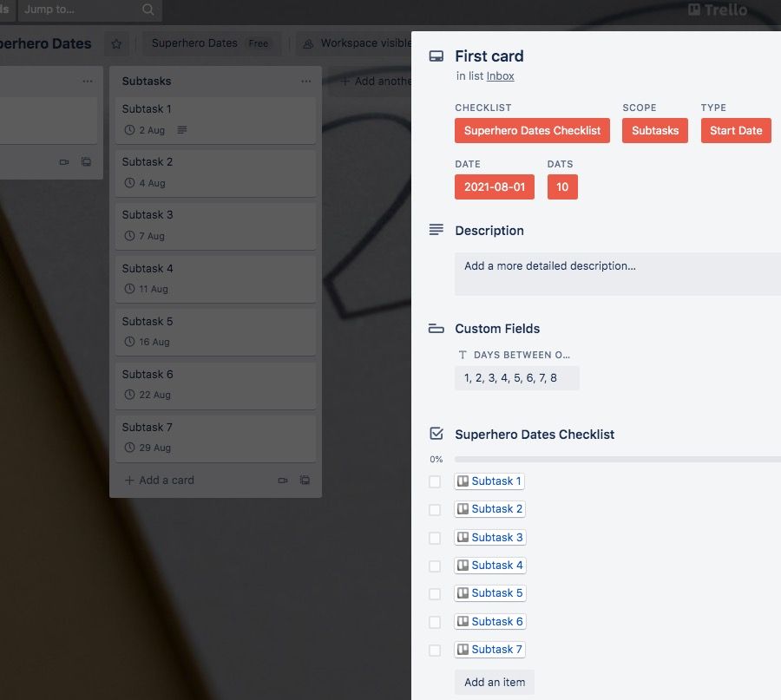The image size is (781, 700).
Task: Check the Subtask 7 checklist checkbox
Action: coord(435,650)
